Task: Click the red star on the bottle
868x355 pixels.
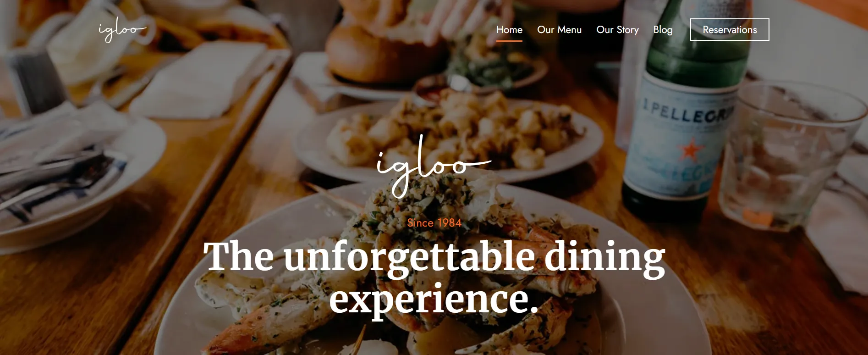Action: (x=690, y=149)
